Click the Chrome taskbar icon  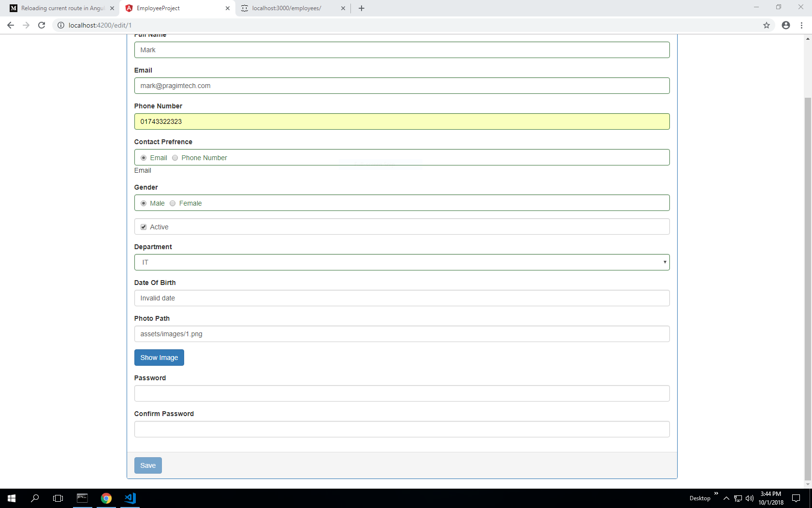pyautogui.click(x=106, y=498)
